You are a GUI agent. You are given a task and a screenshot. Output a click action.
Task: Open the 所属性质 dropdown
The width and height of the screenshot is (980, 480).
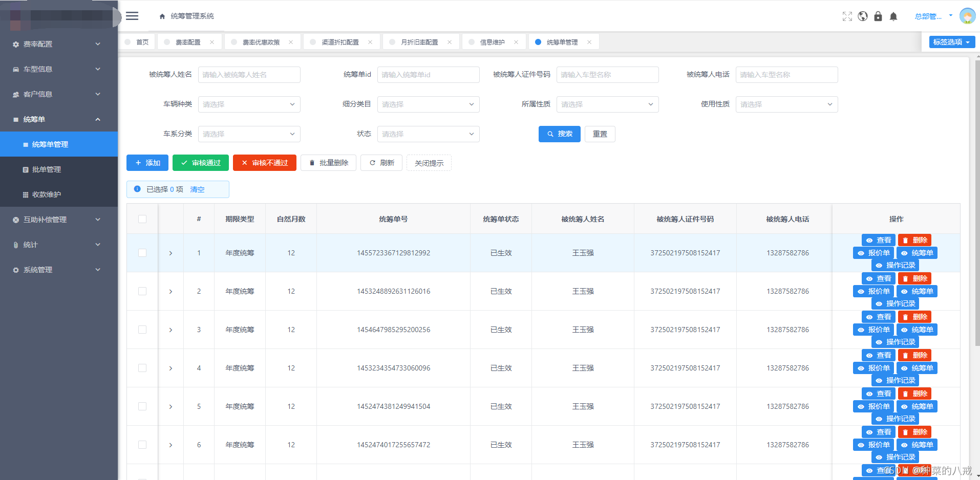608,104
